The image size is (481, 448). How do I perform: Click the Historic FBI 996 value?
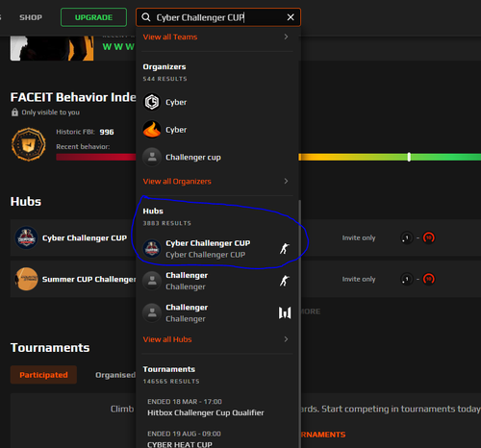(107, 132)
